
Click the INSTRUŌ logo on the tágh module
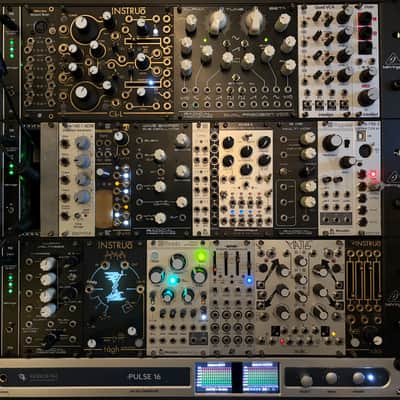click(114, 245)
